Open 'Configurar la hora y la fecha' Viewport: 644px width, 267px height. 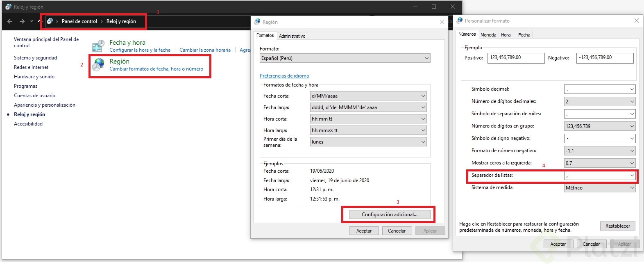140,50
